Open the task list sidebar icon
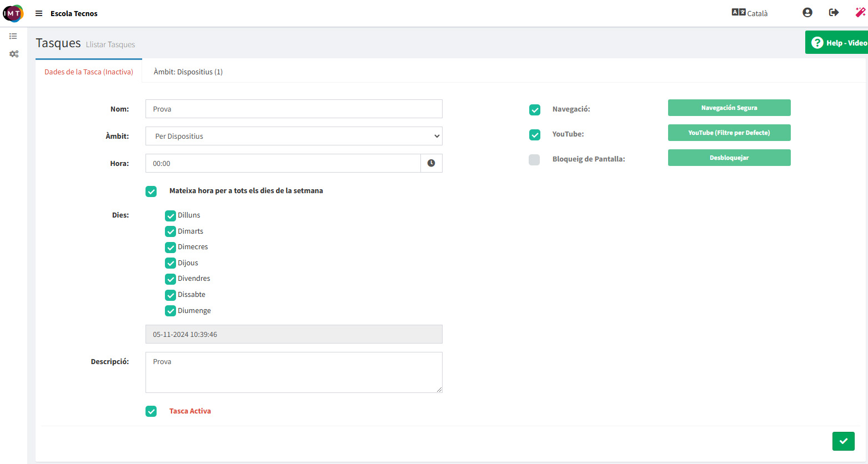Image resolution: width=868 pixels, height=464 pixels. click(x=13, y=36)
